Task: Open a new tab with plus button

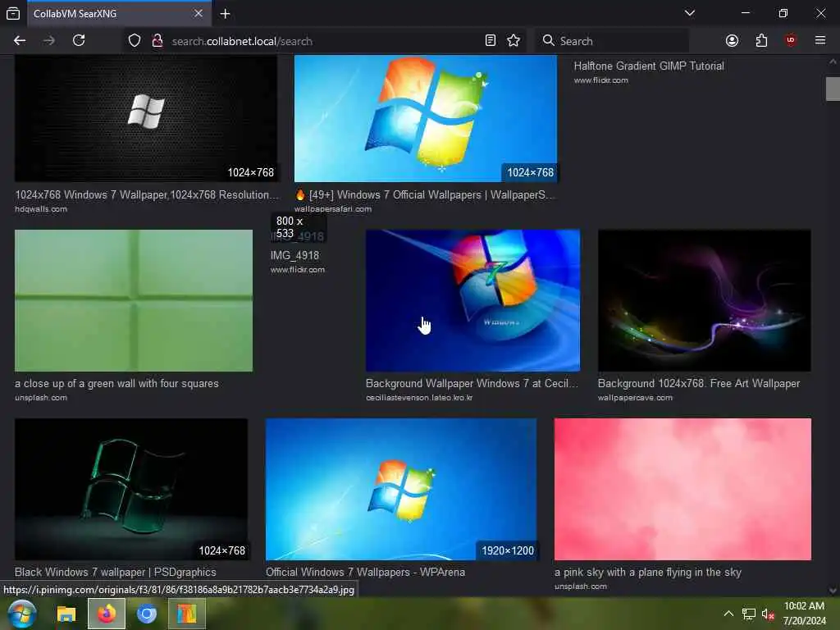Action: pos(225,13)
